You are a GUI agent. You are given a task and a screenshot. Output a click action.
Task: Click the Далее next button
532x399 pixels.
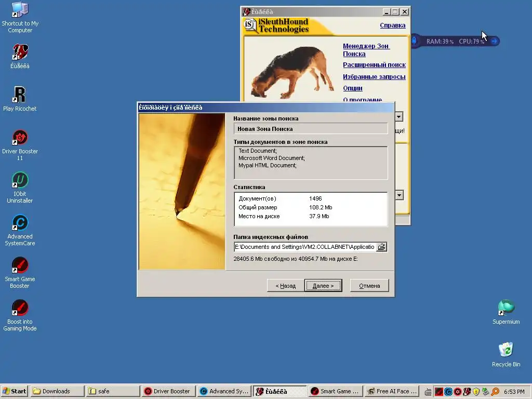323,286
